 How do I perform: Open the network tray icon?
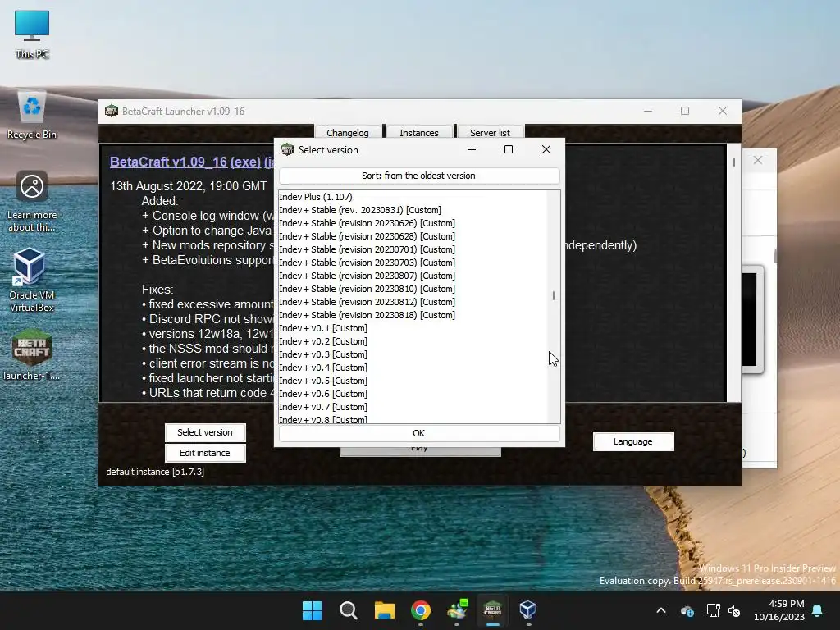coord(713,610)
